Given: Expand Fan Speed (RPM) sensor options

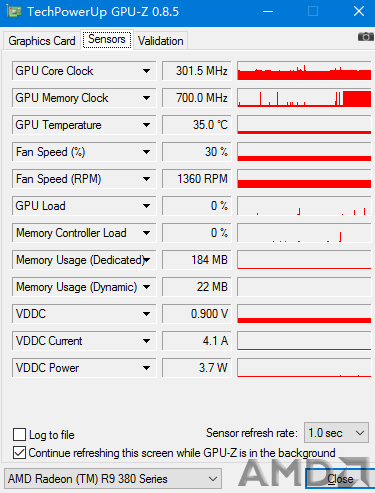Looking at the screenshot, I should pyautogui.click(x=146, y=179).
